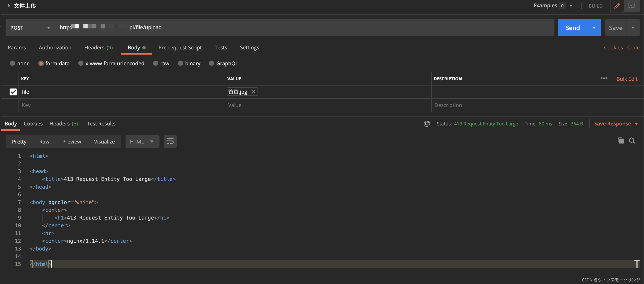Screen dimensions: 644x284
Task: Switch to the Headers (9) tab
Action: (98, 47)
